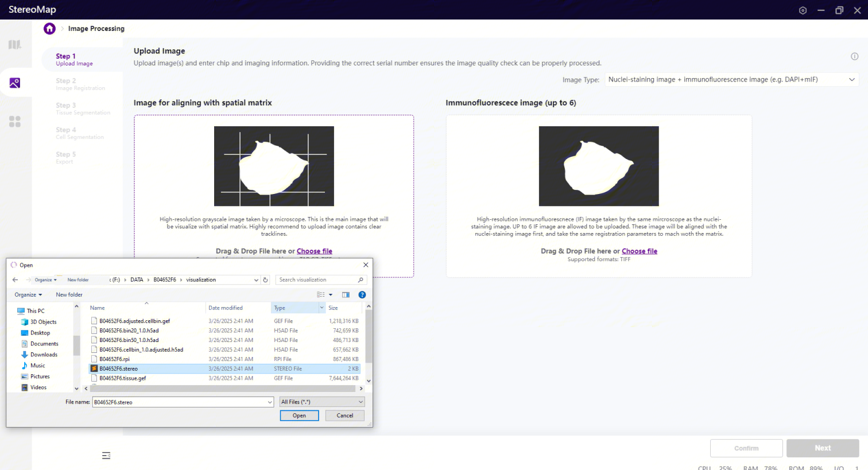The width and height of the screenshot is (868, 470).
Task: Click the STEREO File type cell
Action: point(288,368)
